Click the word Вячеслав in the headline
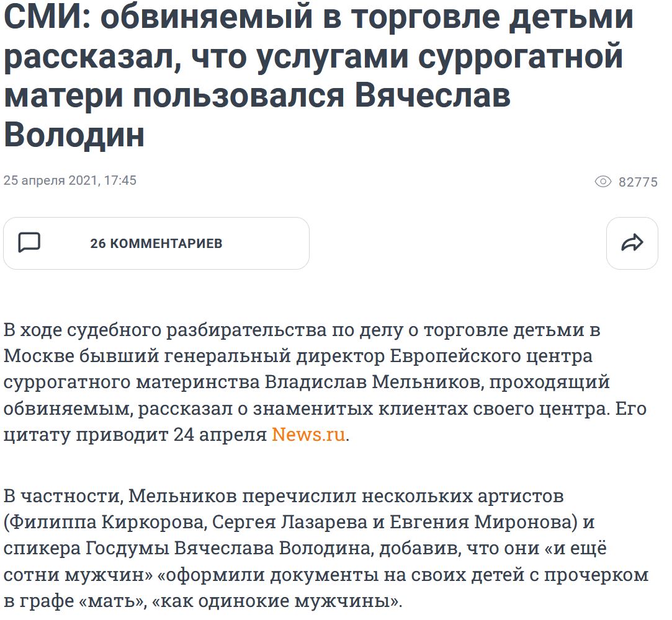The height and width of the screenshot is (620, 672). [432, 95]
